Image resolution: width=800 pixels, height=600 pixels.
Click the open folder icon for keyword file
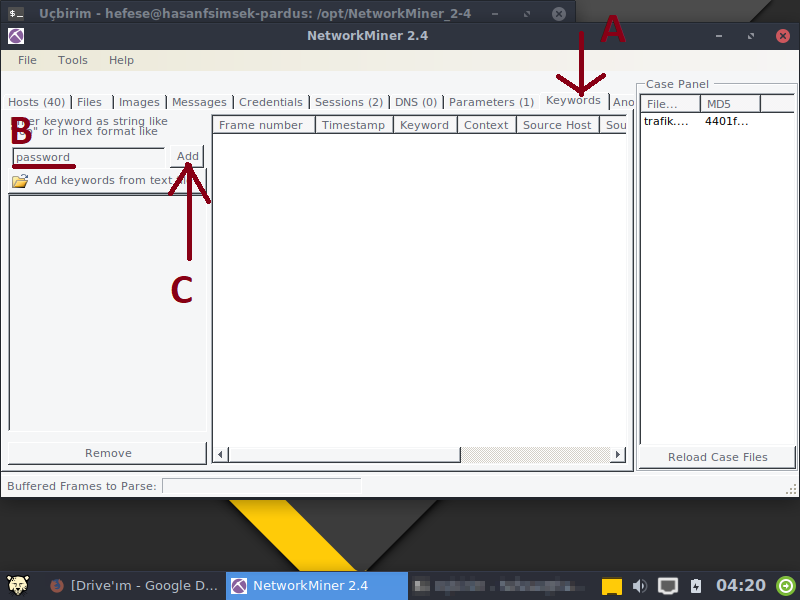point(20,181)
